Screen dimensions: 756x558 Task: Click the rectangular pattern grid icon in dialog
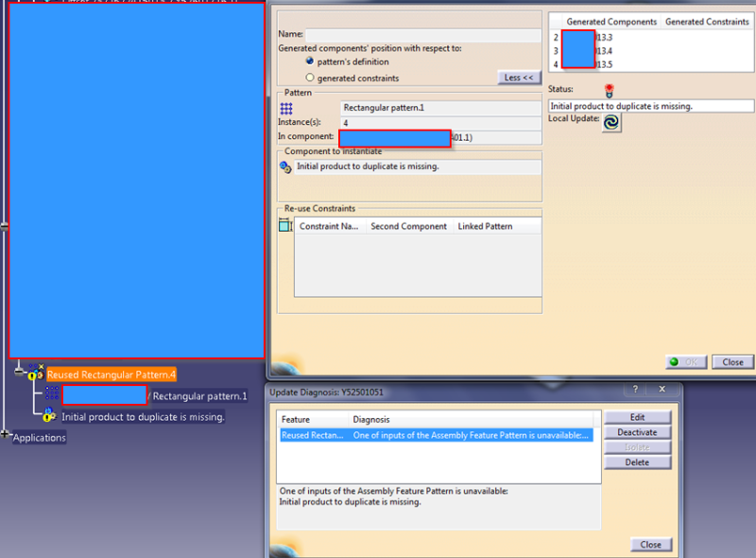(x=286, y=108)
